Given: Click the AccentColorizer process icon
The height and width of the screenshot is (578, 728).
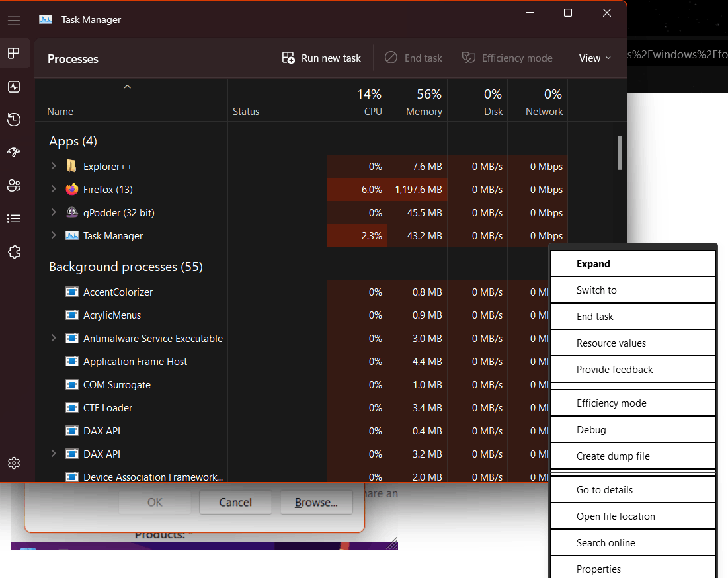Looking at the screenshot, I should point(71,292).
